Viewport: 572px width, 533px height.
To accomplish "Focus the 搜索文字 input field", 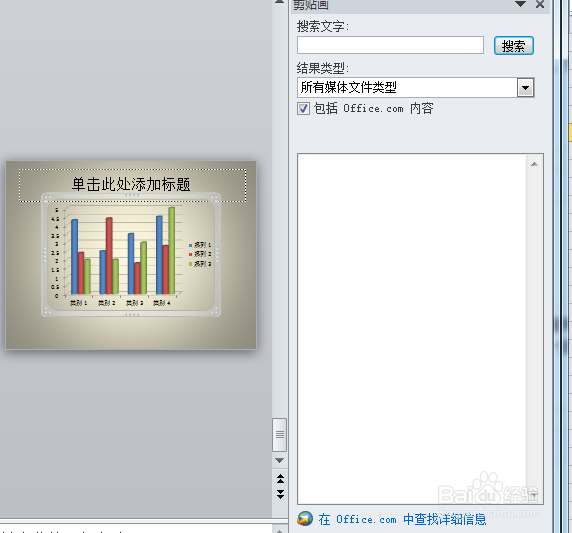I will tap(390, 45).
